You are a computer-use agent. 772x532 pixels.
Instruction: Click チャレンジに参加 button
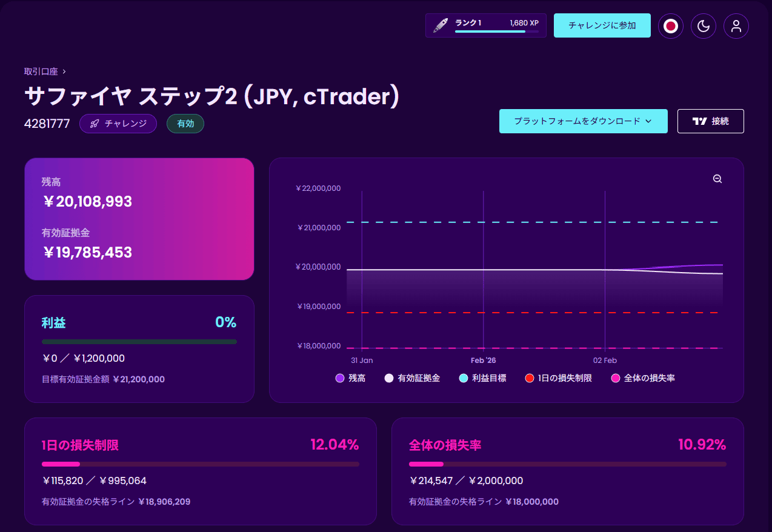click(x=602, y=25)
